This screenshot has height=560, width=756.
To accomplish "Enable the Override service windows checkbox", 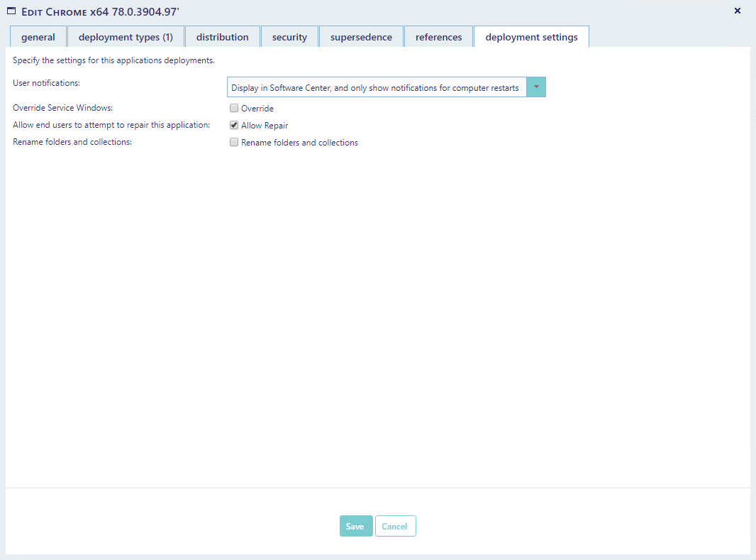I will 234,109.
